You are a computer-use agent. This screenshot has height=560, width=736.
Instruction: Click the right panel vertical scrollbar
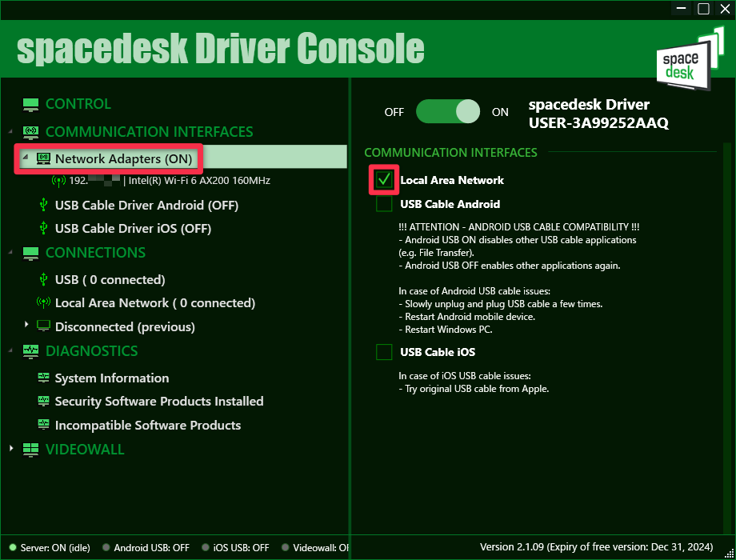click(x=727, y=338)
